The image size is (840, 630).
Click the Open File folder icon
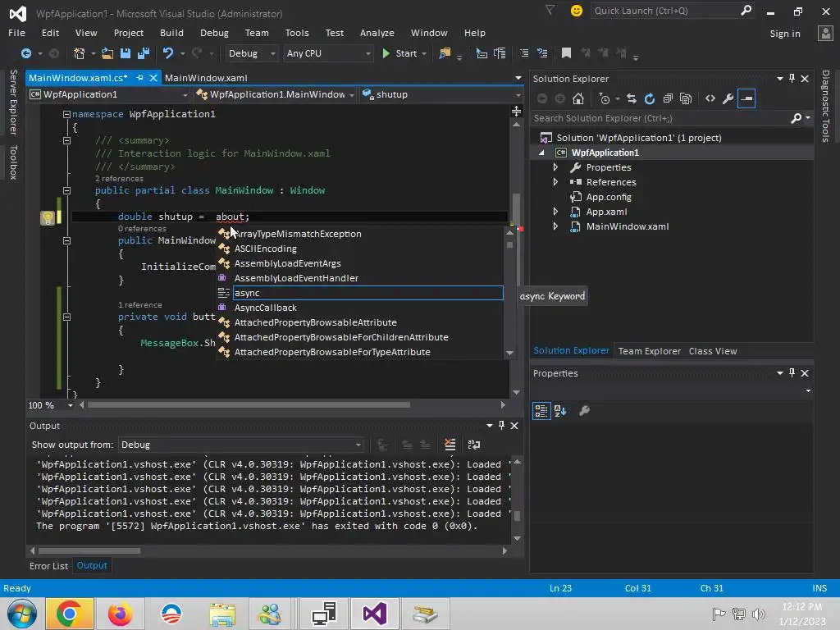click(x=107, y=53)
